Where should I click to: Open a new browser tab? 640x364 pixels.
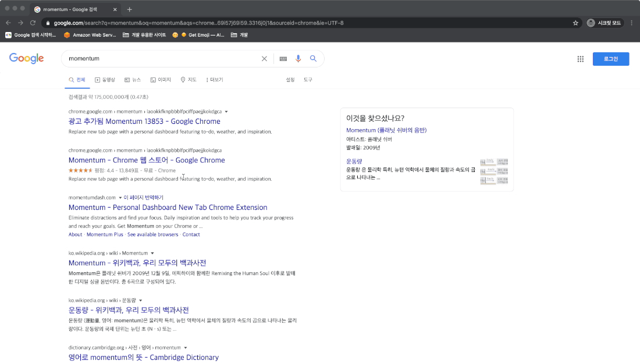point(129,9)
